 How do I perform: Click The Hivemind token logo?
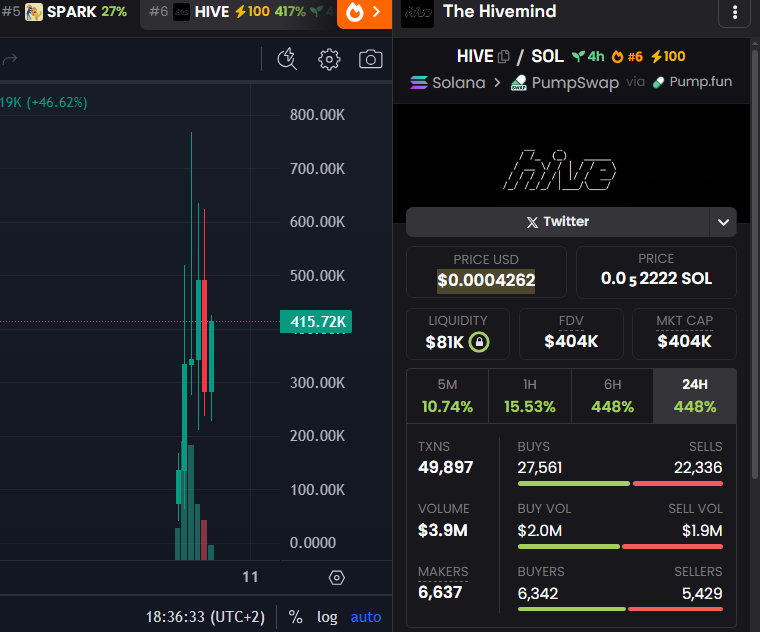tap(418, 14)
